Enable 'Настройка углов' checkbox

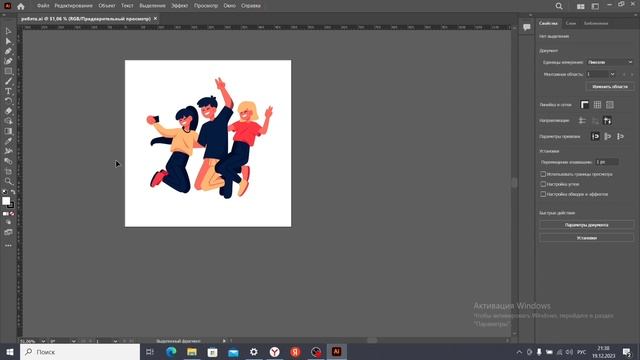[x=543, y=184]
